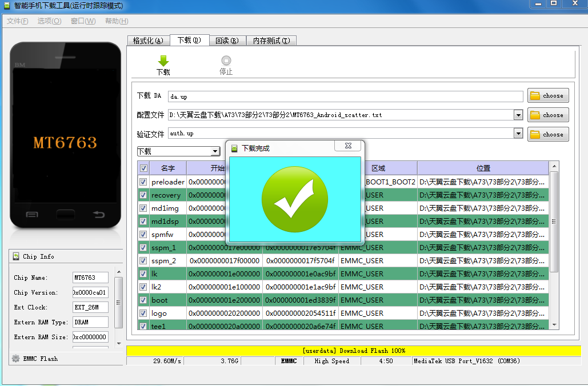Screen dimensions: 588x386
Task: Switch to the 回读(R) tab
Action: (x=227, y=41)
